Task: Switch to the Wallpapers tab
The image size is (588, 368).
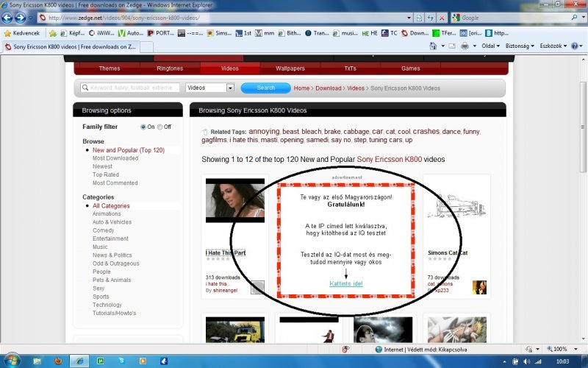Action: [x=290, y=68]
